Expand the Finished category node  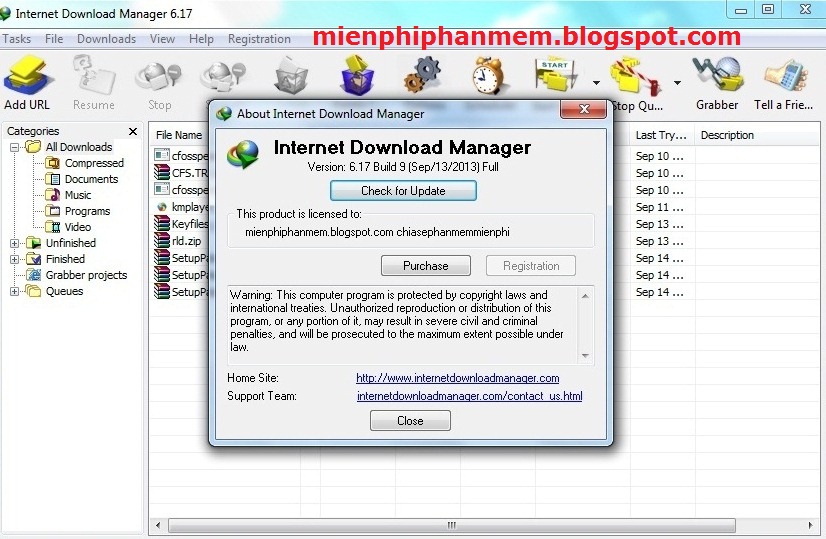click(14, 259)
